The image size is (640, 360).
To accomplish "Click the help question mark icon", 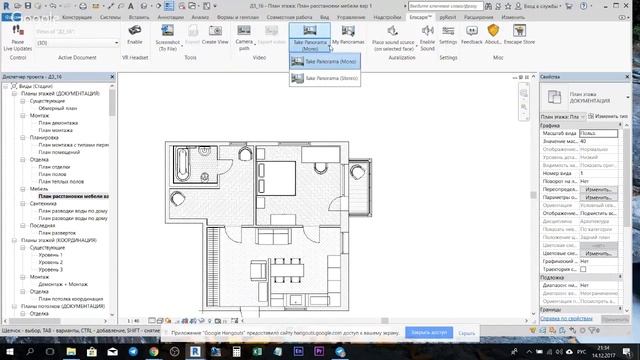I will tap(584, 6).
